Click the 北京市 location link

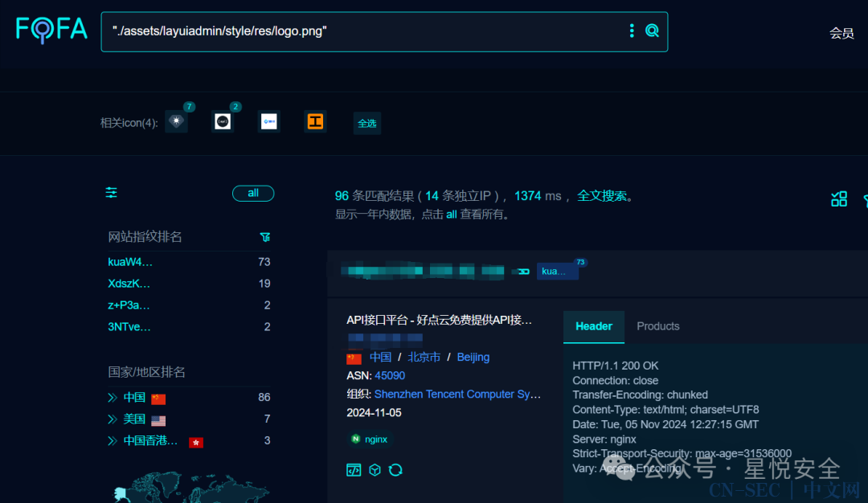coord(424,357)
